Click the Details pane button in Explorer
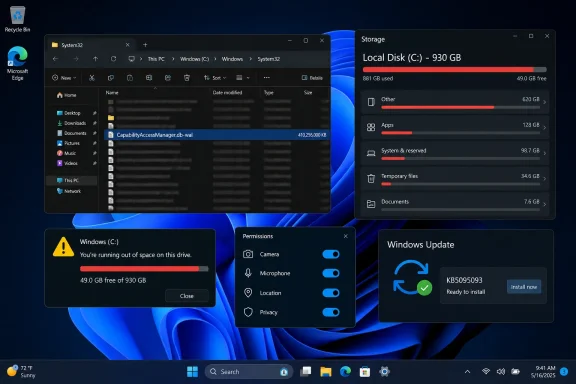 pos(312,78)
